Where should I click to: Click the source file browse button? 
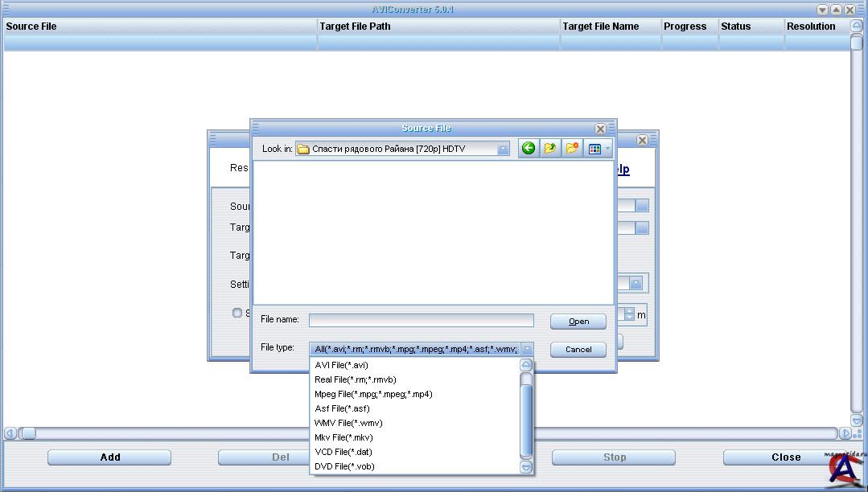[x=641, y=207]
